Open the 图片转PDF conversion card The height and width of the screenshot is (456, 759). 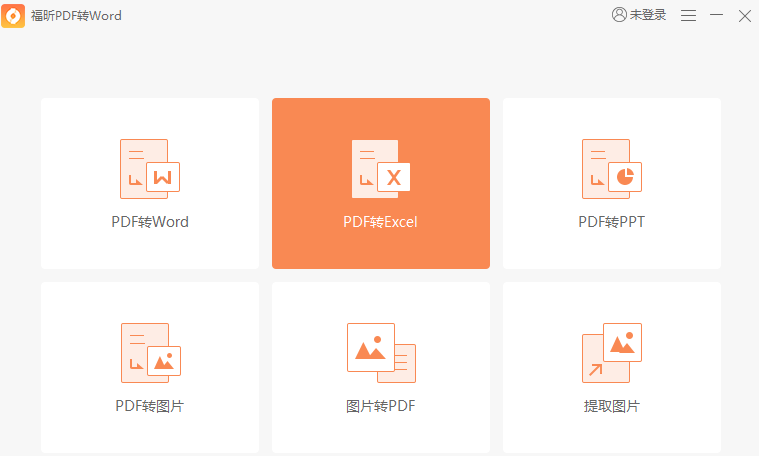[381, 367]
